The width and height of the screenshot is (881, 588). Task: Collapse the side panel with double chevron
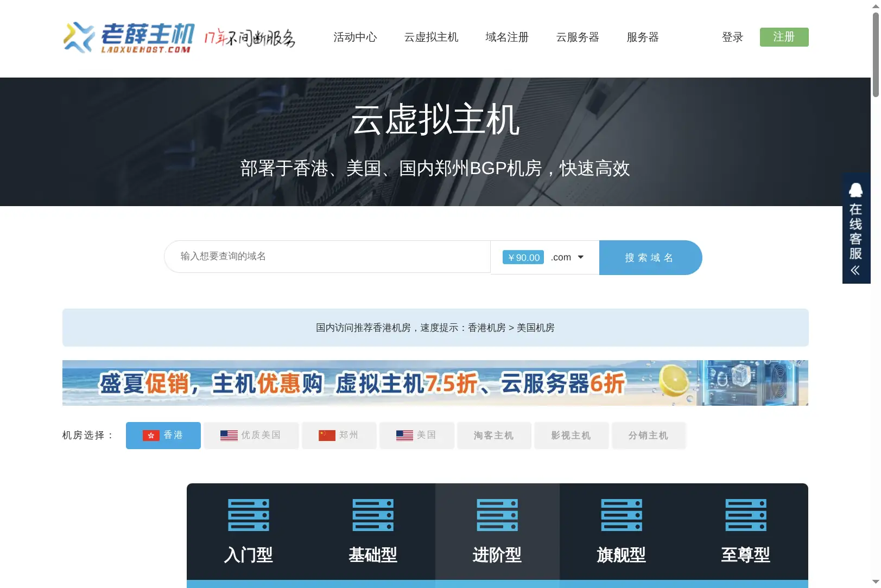855,270
